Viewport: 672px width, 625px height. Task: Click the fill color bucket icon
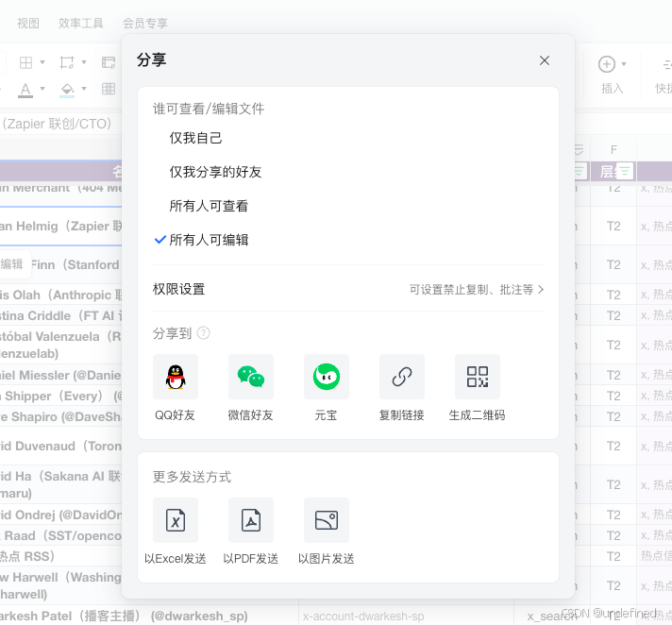67,90
